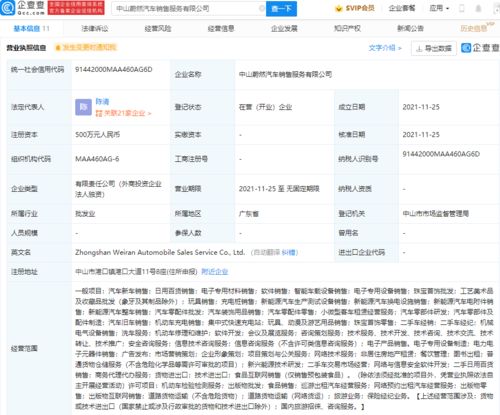Open the mobile phone icon in header
This screenshot has height=415, width=500.
462,8
